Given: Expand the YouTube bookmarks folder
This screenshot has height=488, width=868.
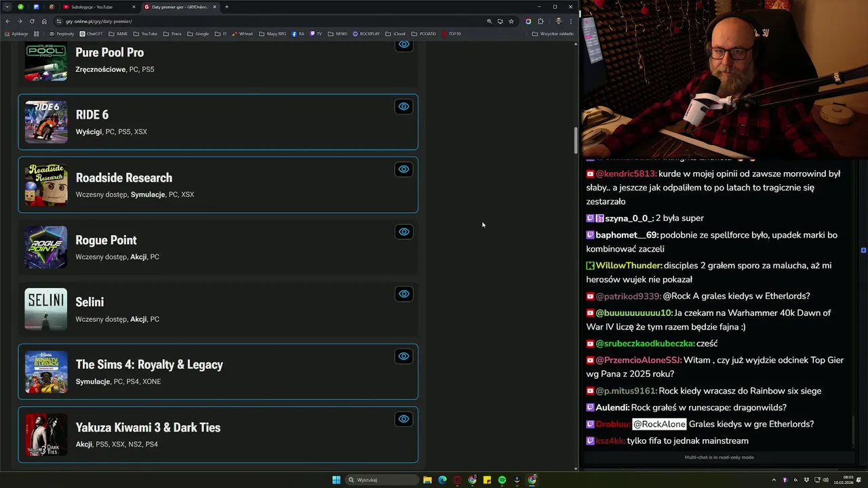Looking at the screenshot, I should [x=145, y=34].
